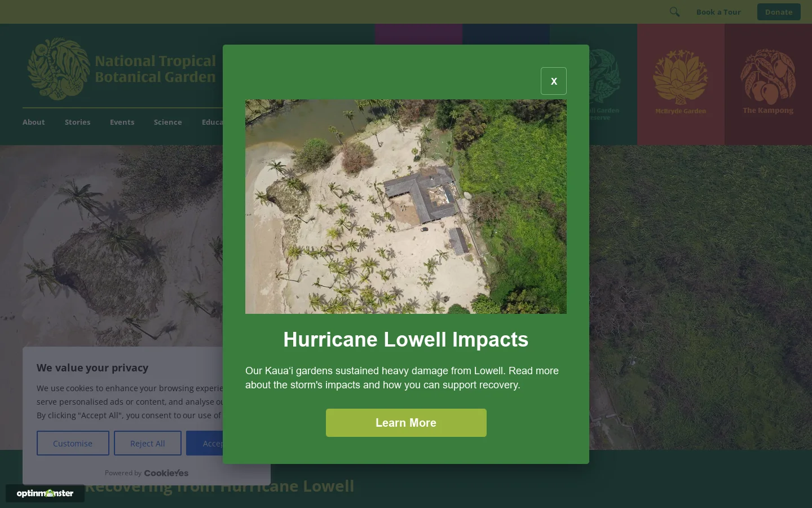Click the National Tropical Botanical Garden logo
812x508 pixels.
(x=122, y=69)
